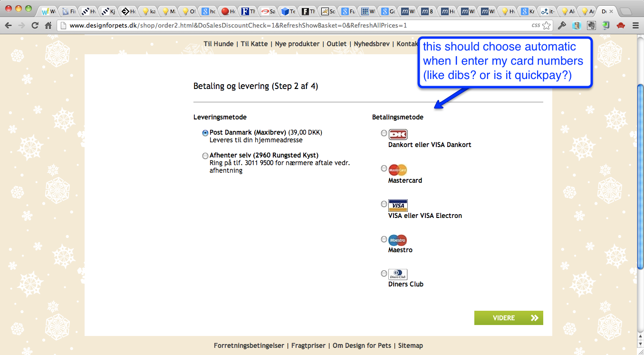Open the owl extension icon
The width and height of the screenshot is (644, 355).
[x=577, y=26]
